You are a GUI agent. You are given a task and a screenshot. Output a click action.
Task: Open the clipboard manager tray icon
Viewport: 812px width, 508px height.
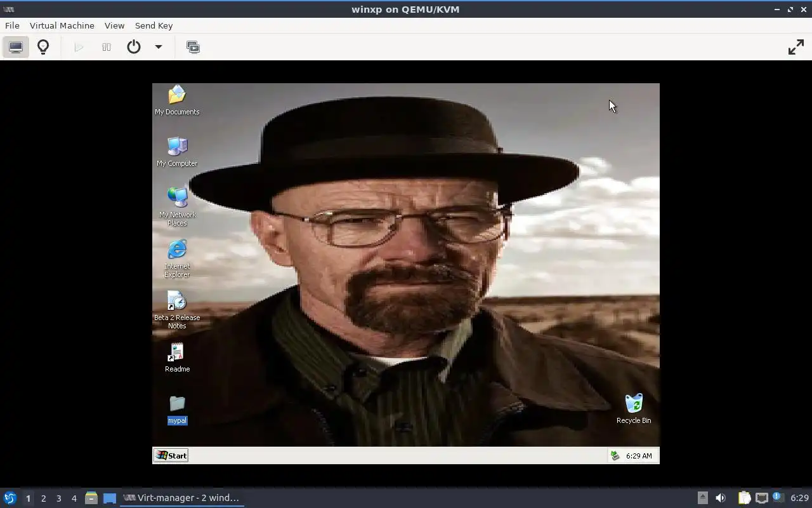[x=744, y=498]
